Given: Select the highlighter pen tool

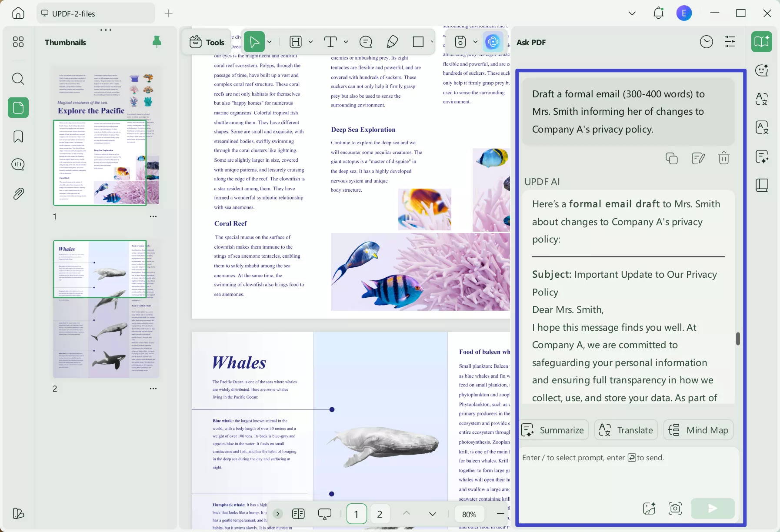Looking at the screenshot, I should [x=392, y=42].
